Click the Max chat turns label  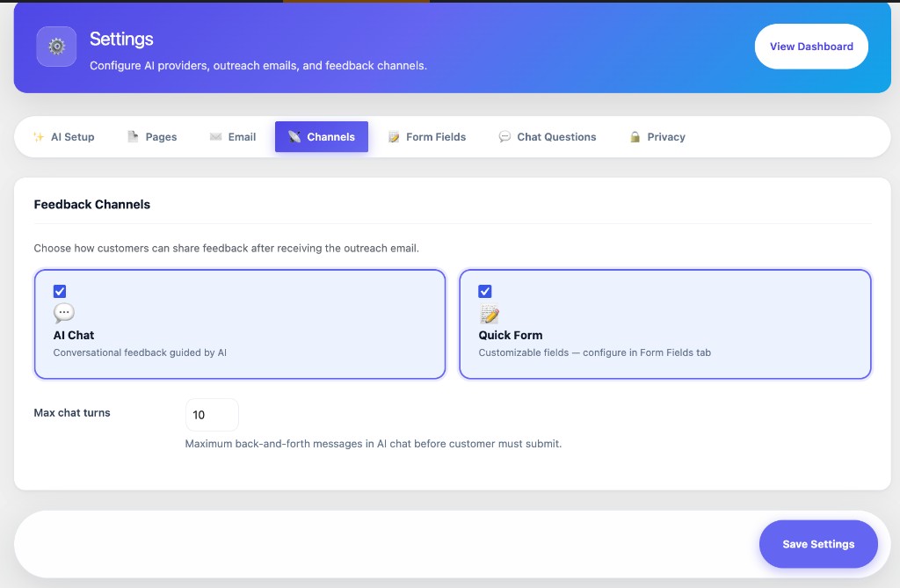point(72,413)
